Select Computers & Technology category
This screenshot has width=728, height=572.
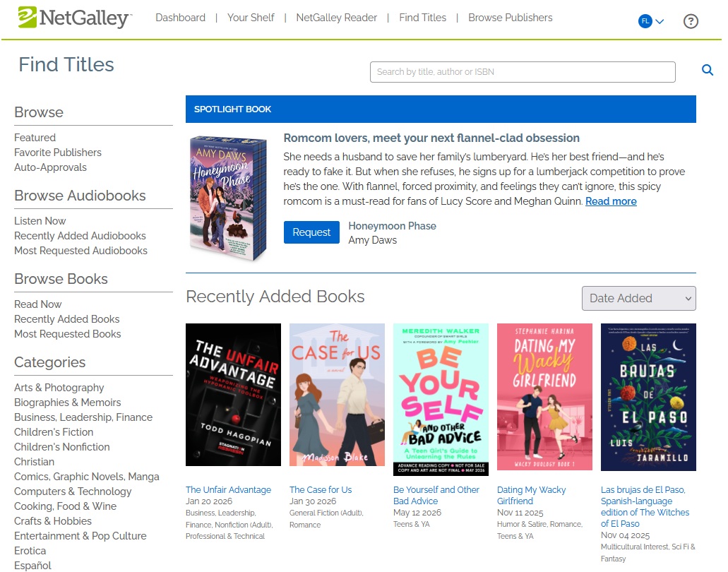click(x=73, y=491)
